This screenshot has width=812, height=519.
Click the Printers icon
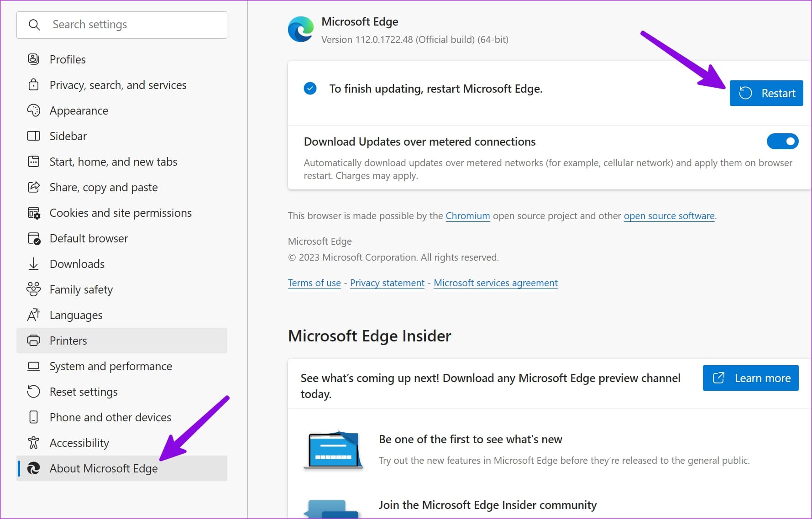pos(34,340)
